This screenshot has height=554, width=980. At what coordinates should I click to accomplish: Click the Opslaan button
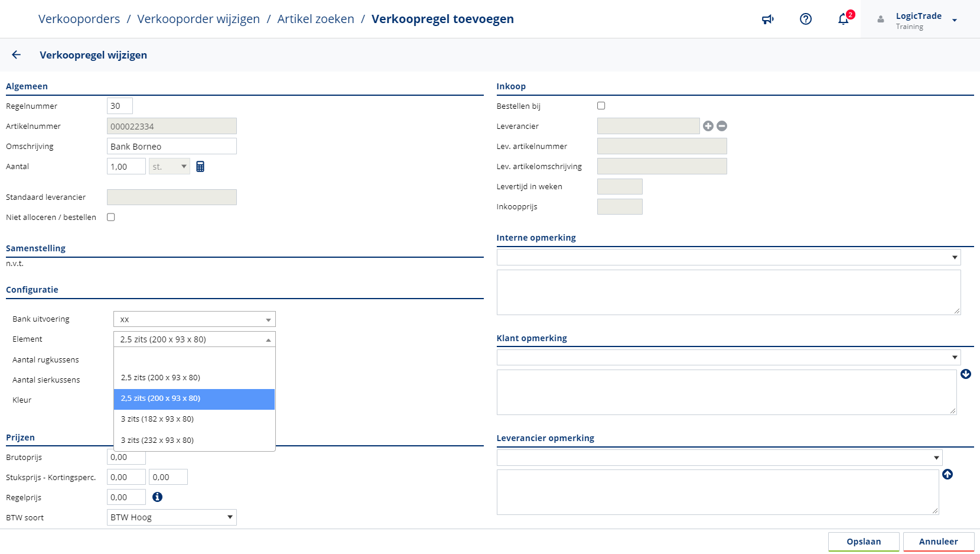[x=863, y=542]
